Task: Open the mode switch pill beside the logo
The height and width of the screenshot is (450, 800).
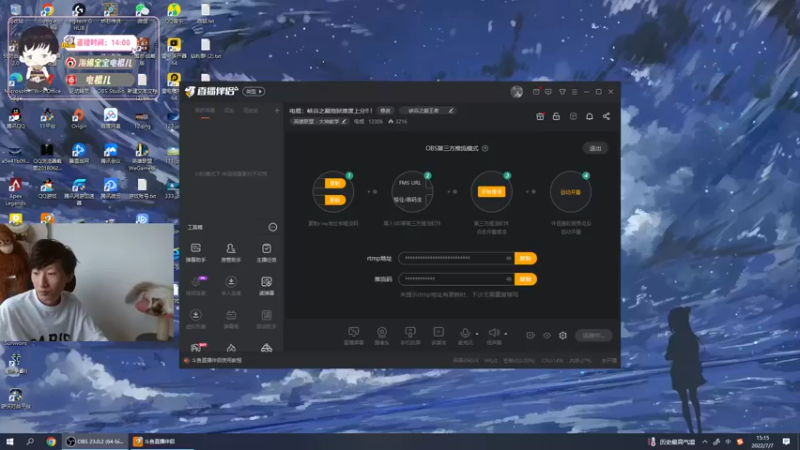Action: click(254, 91)
